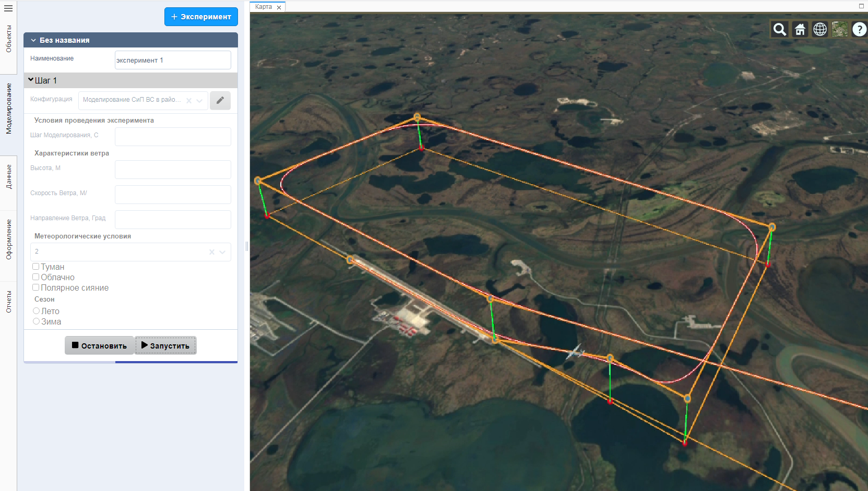The width and height of the screenshot is (868, 491).
Task: Click the home view icon on map
Action: 800,30
